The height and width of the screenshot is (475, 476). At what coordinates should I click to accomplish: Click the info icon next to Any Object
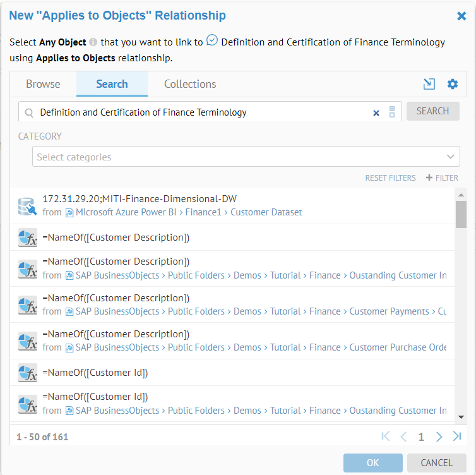coord(93,43)
